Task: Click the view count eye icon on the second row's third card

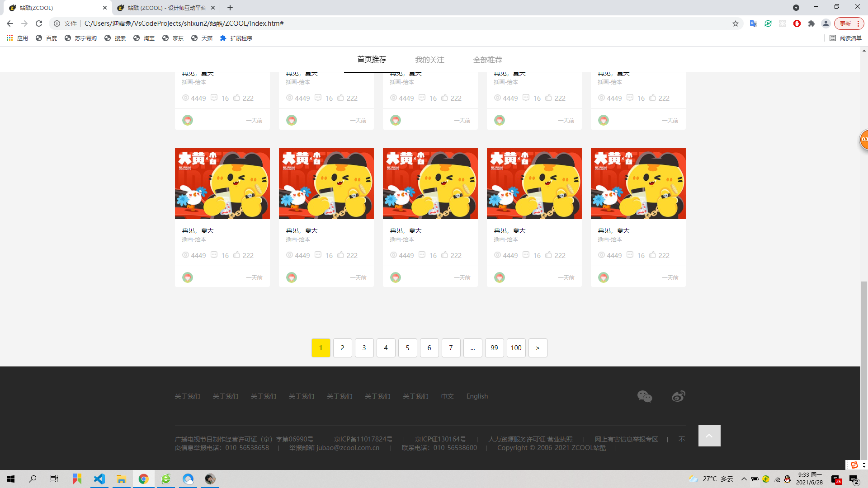Action: 393,255
